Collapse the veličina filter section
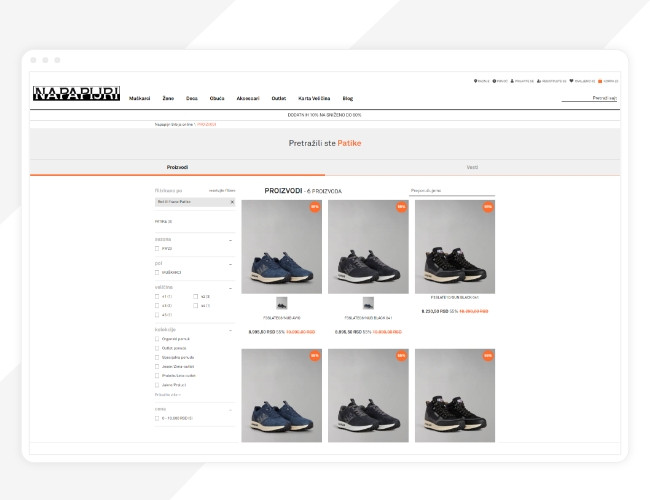650x500 pixels. pyautogui.click(x=230, y=288)
